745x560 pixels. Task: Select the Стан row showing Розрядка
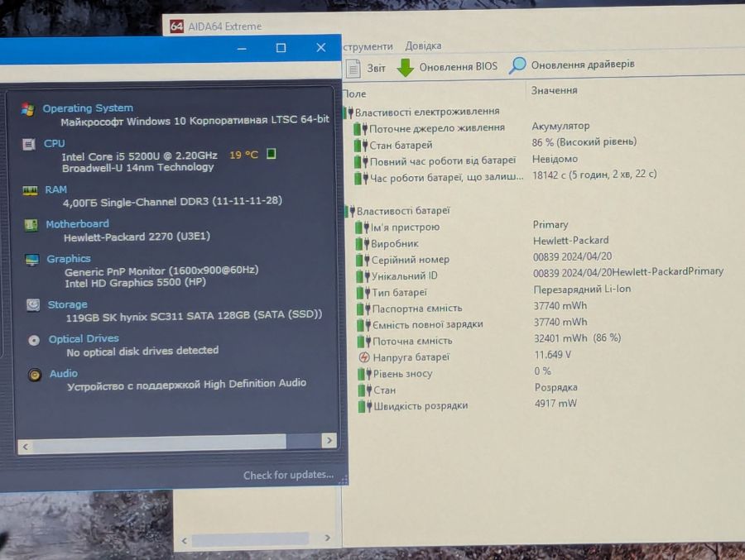pyautogui.click(x=468, y=389)
